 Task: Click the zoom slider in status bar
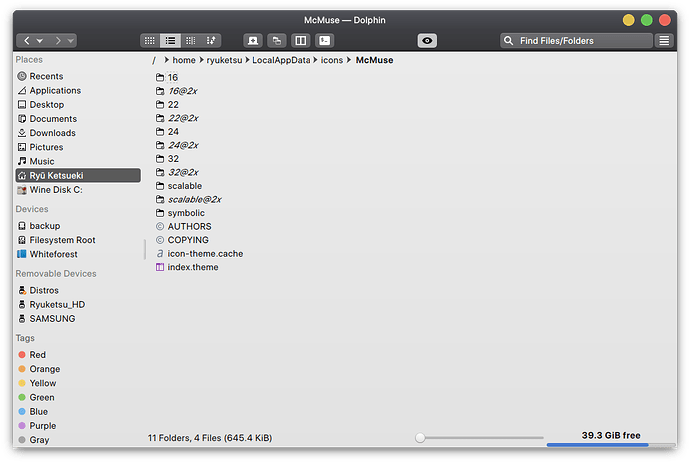point(480,438)
